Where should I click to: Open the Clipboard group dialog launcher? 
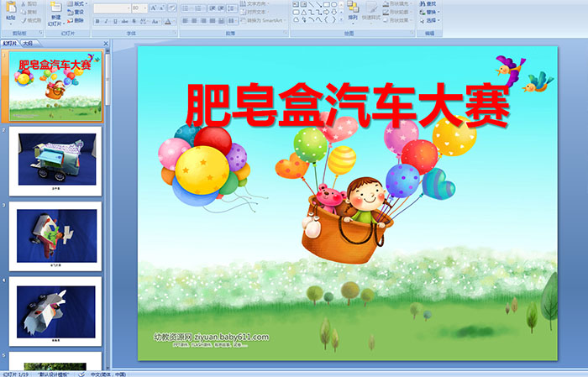pos(41,33)
